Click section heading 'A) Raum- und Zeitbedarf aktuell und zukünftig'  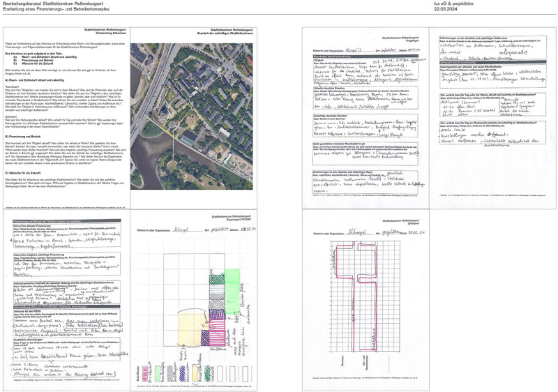(x=35, y=80)
